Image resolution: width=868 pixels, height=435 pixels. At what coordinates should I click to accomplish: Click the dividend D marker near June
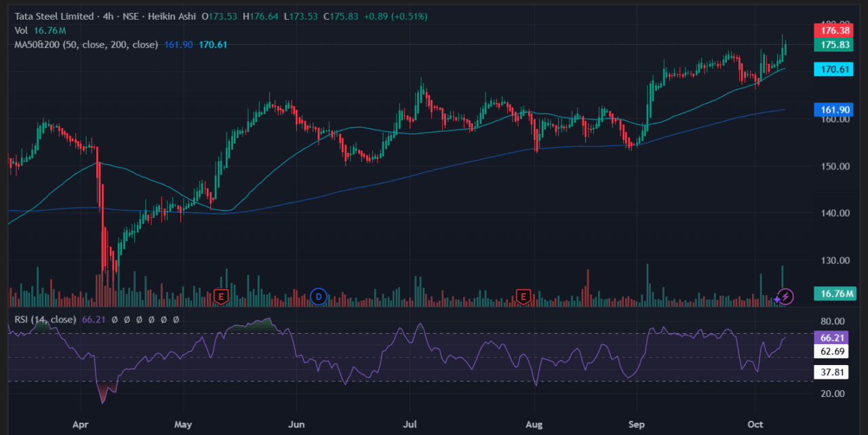coord(319,296)
